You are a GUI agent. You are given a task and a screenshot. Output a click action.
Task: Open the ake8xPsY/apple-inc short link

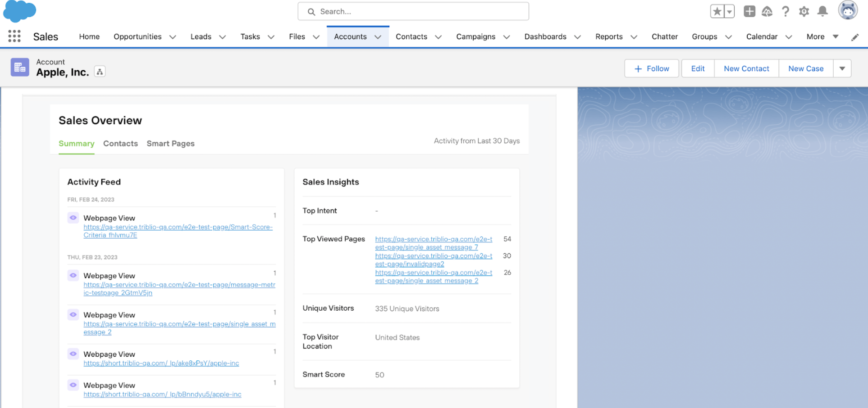pos(161,363)
